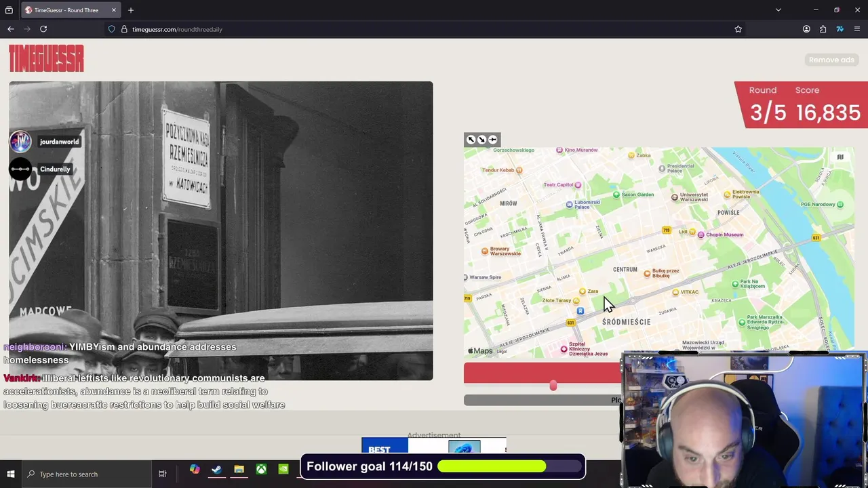Launch Steam from the taskbar
The height and width of the screenshot is (488, 868).
coord(216,469)
